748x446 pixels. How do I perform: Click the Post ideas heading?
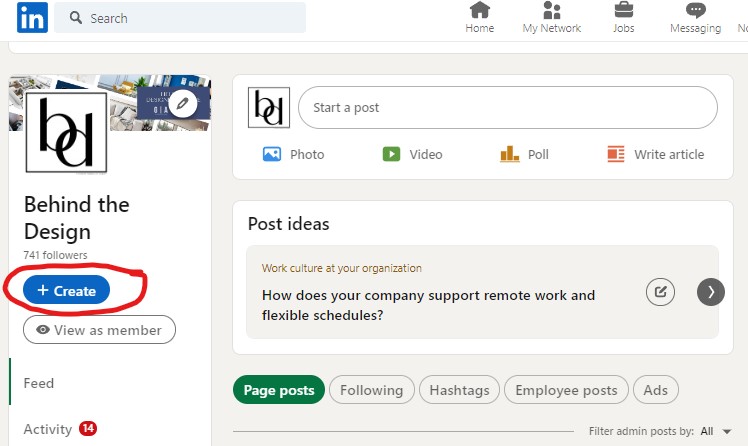click(x=289, y=224)
